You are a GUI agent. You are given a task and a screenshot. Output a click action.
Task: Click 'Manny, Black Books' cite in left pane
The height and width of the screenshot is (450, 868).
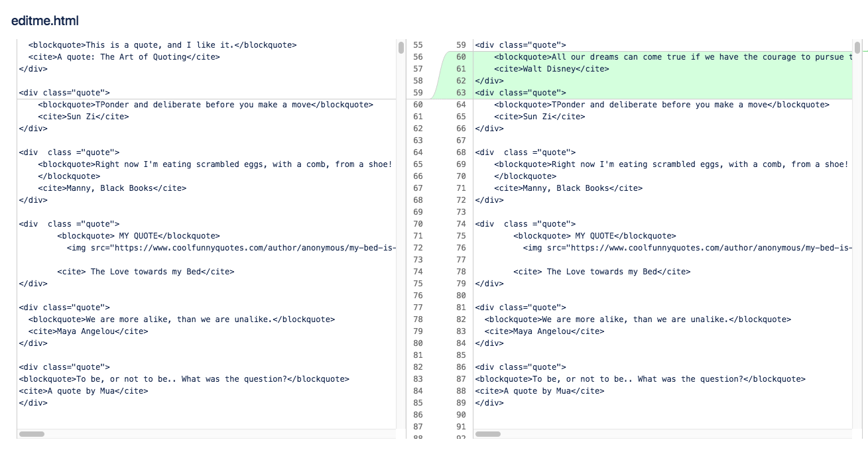pos(112,188)
